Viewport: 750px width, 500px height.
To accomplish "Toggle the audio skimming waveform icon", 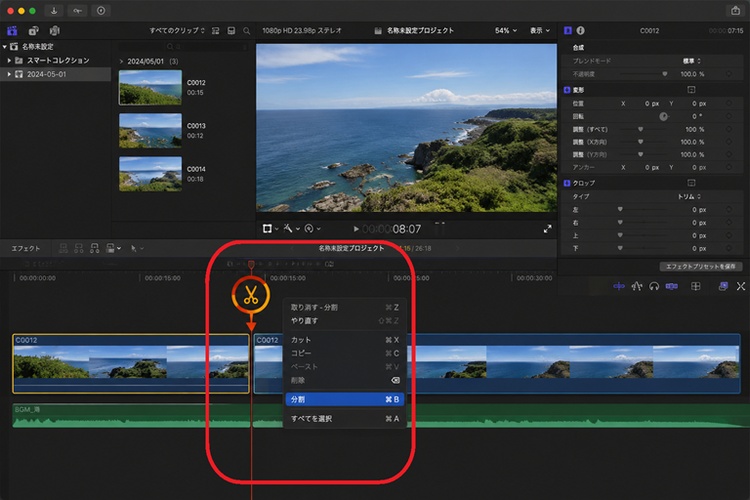I will pyautogui.click(x=637, y=286).
